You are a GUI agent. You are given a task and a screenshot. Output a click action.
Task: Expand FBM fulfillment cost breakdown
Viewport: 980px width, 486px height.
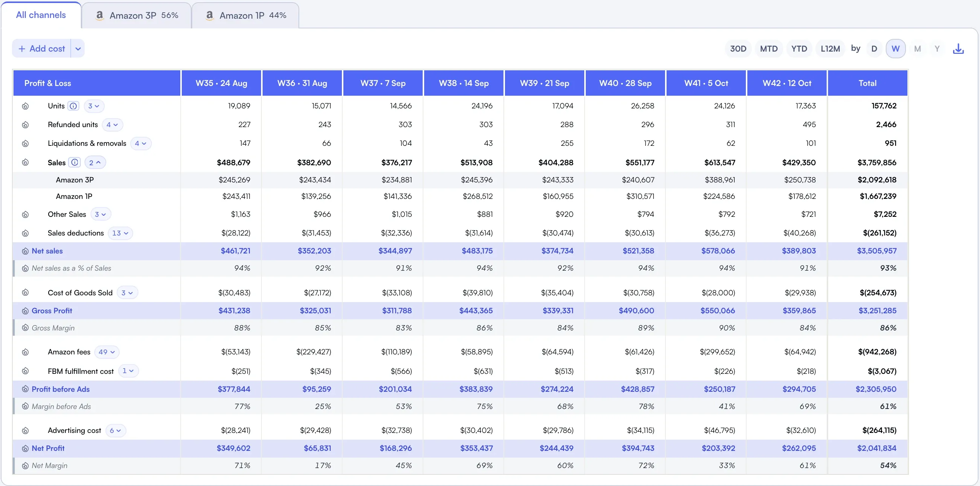[128, 371]
